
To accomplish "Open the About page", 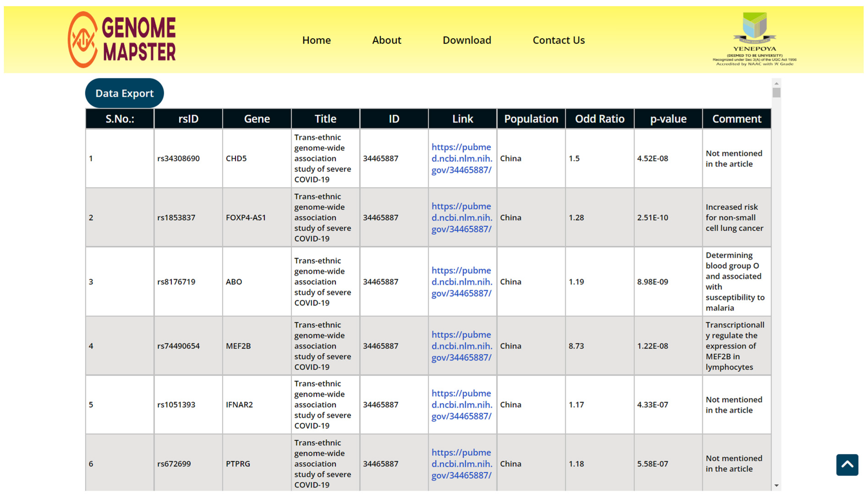I will click(x=386, y=40).
